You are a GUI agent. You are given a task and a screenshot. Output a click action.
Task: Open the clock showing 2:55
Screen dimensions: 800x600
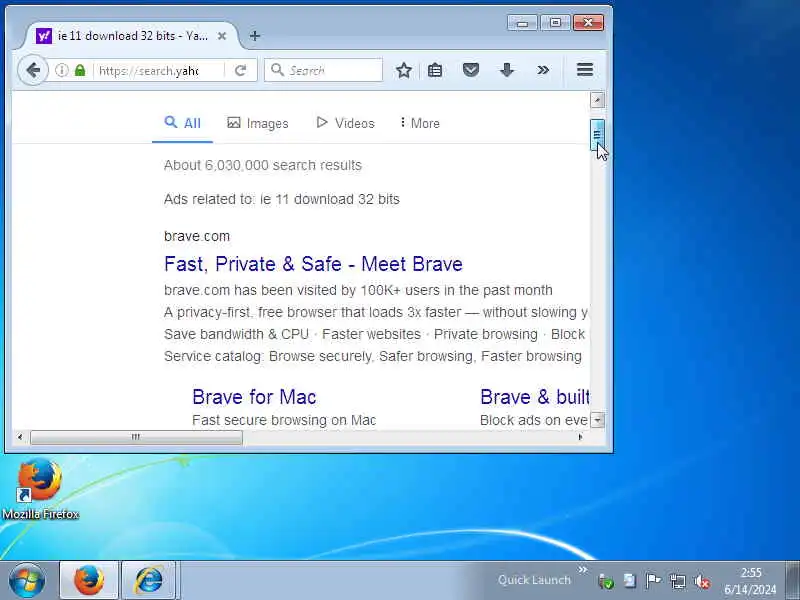click(751, 581)
